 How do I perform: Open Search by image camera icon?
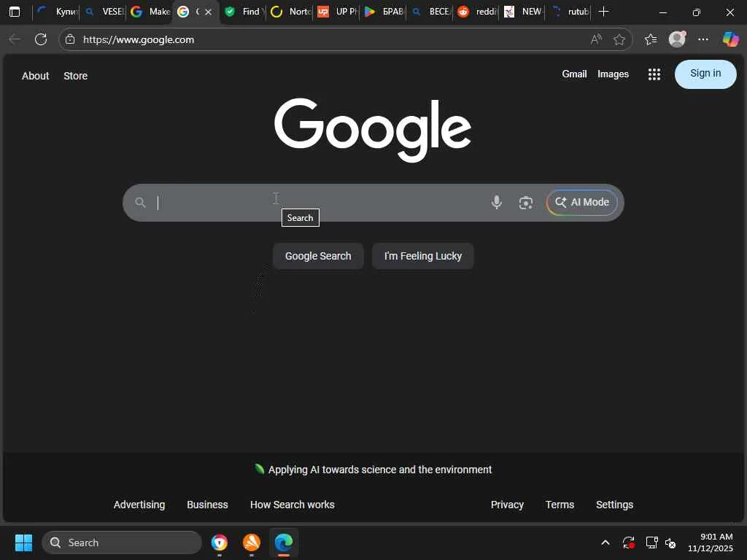[x=525, y=203]
